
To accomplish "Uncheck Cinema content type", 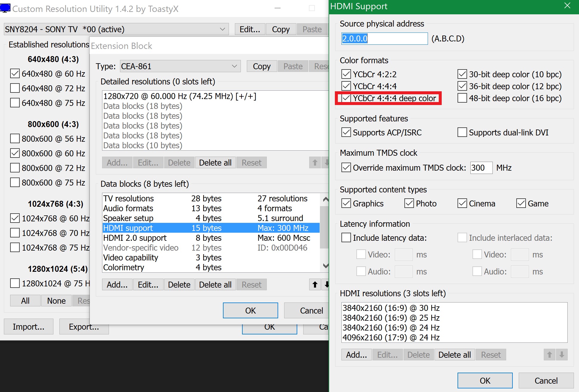I will pyautogui.click(x=462, y=203).
